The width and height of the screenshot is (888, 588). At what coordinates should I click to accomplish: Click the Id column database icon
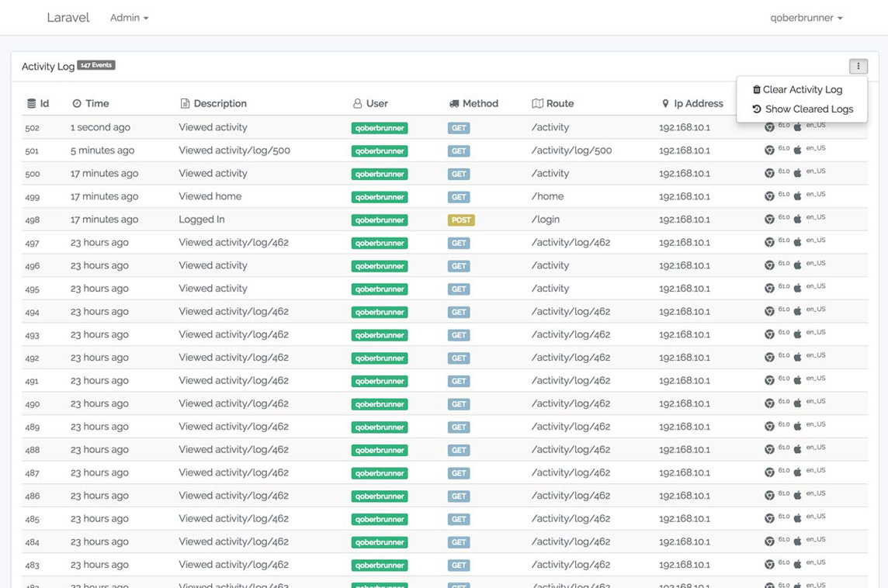tap(31, 104)
